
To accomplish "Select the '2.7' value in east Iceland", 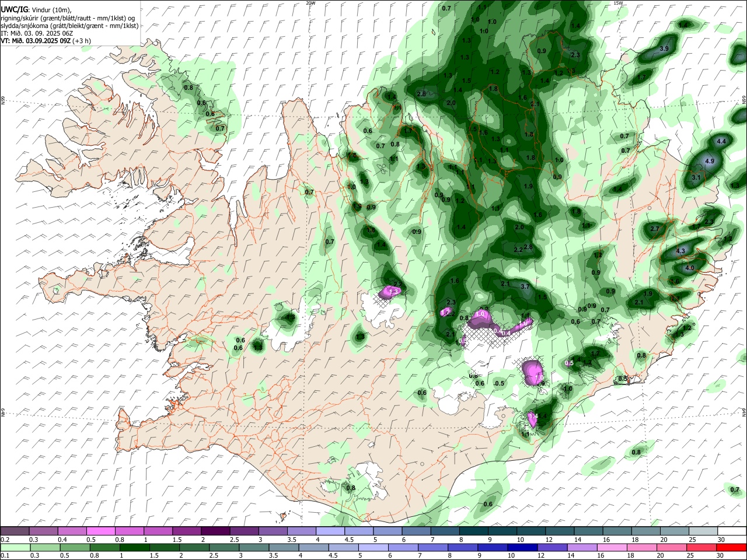I will (x=655, y=229).
